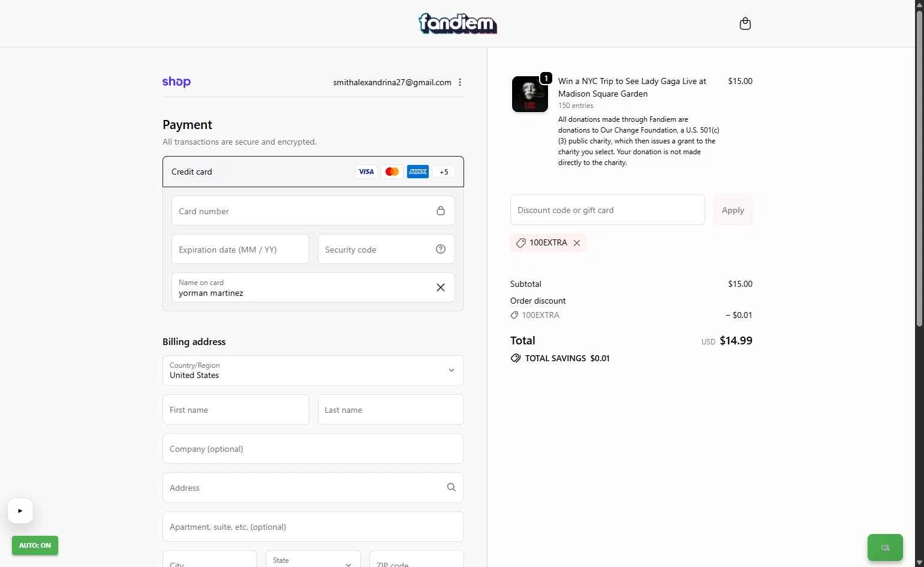Open account options three-dot menu
This screenshot has height=567, width=924.
tap(460, 82)
